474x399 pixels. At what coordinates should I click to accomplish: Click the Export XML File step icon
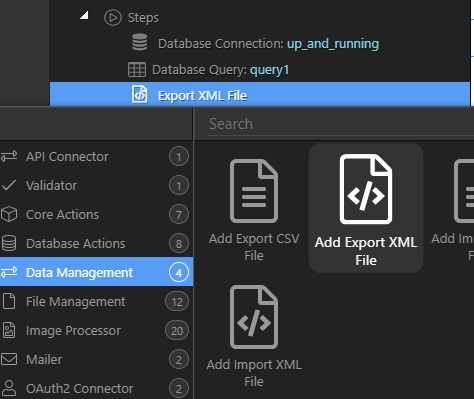coord(140,94)
